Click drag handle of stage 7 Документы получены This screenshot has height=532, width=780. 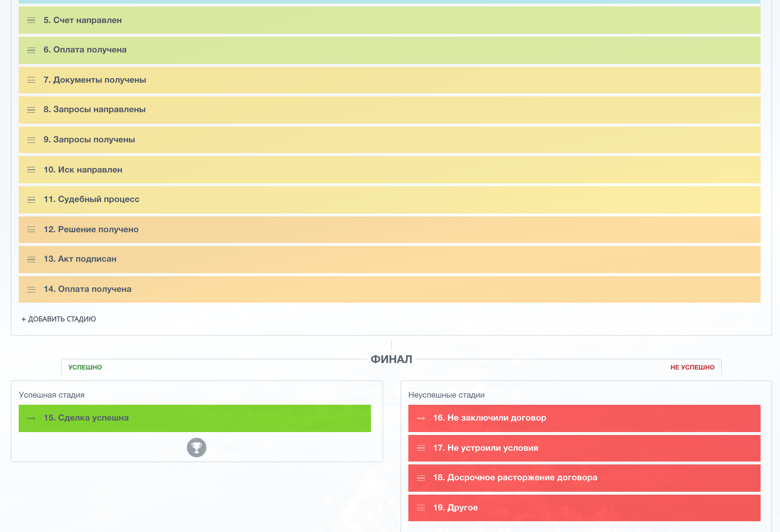31,80
